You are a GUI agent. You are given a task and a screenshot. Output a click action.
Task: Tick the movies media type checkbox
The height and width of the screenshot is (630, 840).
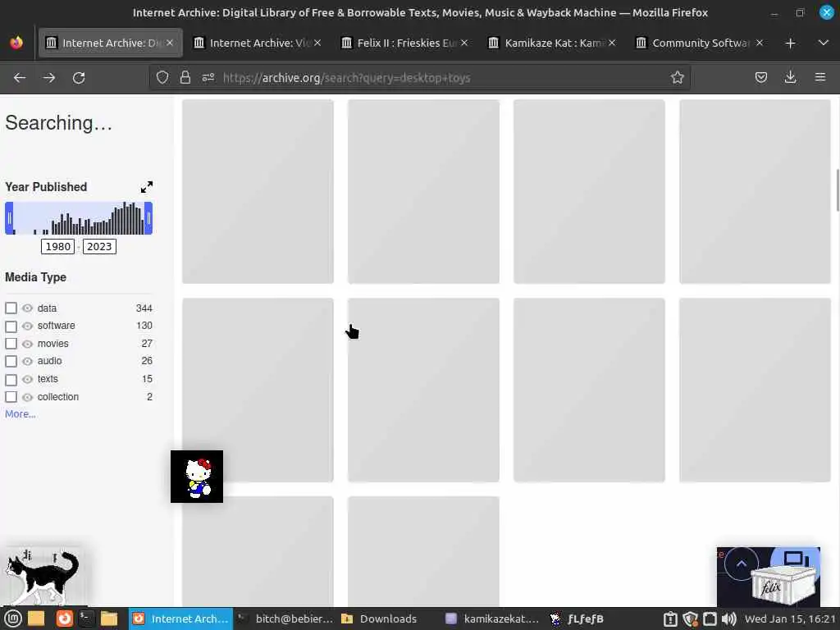click(11, 344)
